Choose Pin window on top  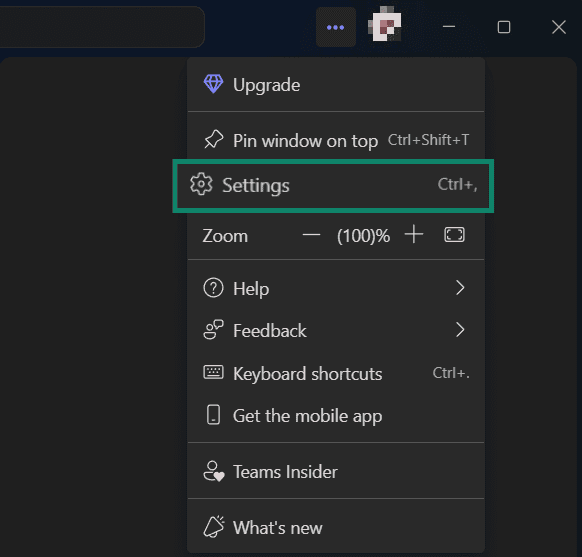[336, 141]
